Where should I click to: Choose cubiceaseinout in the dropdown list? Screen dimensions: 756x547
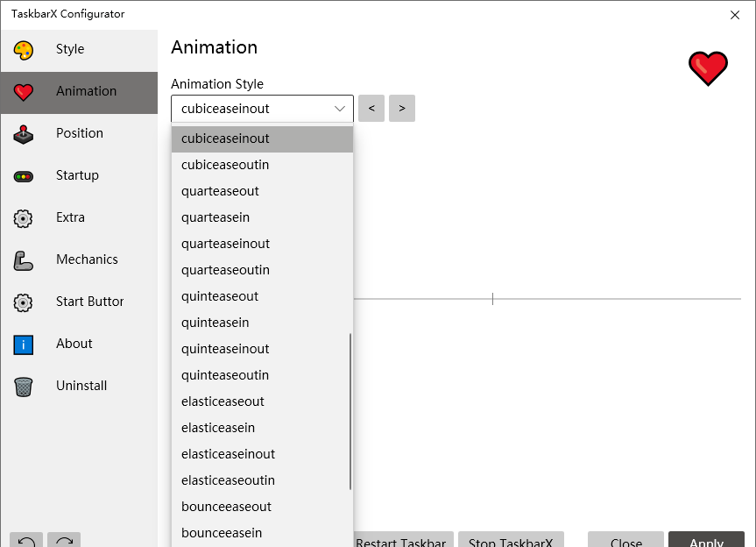[x=262, y=139]
